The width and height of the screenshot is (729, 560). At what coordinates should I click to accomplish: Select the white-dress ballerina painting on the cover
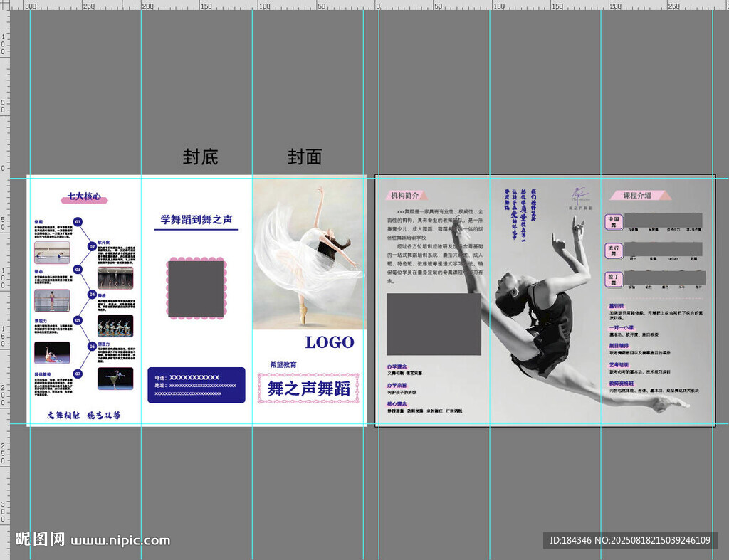tap(309, 253)
